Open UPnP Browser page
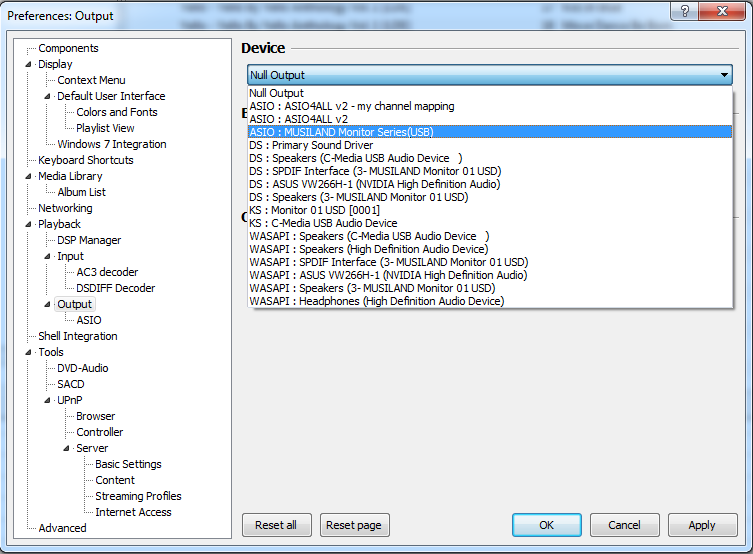The height and width of the screenshot is (554, 753). click(96, 416)
